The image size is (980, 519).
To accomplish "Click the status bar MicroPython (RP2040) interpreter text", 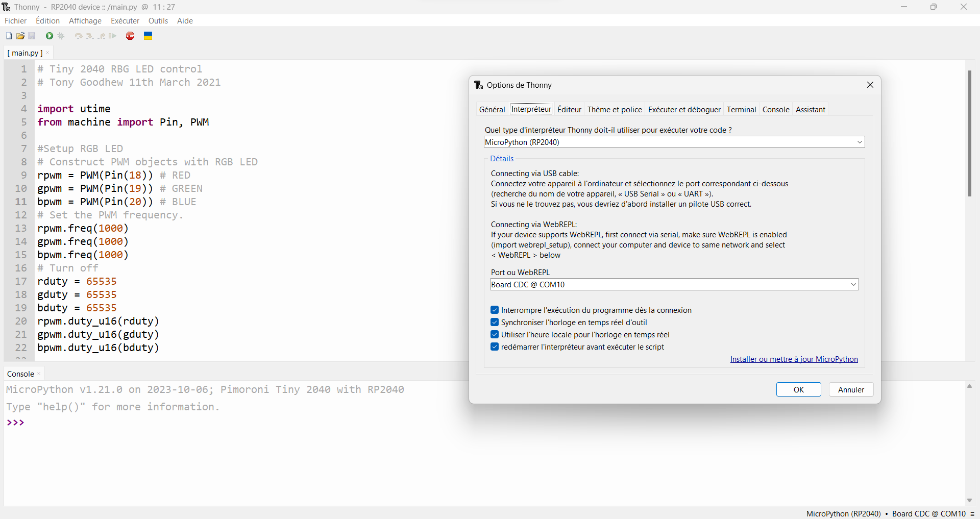I will click(844, 514).
